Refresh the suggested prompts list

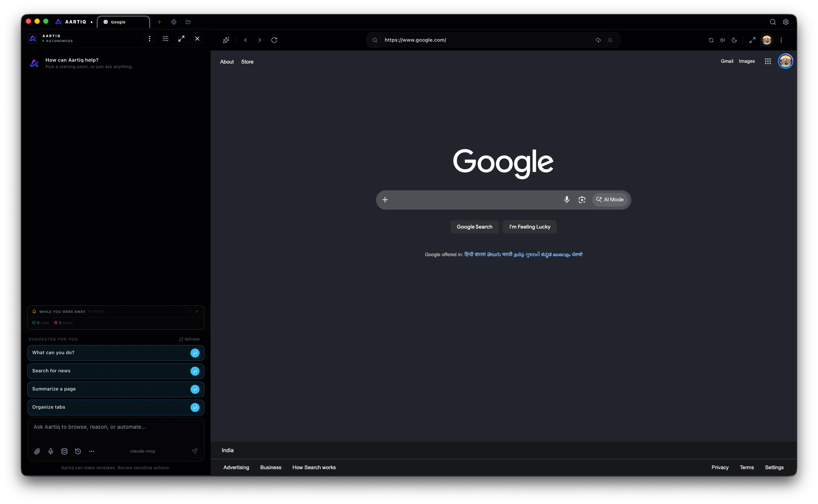[189, 339]
